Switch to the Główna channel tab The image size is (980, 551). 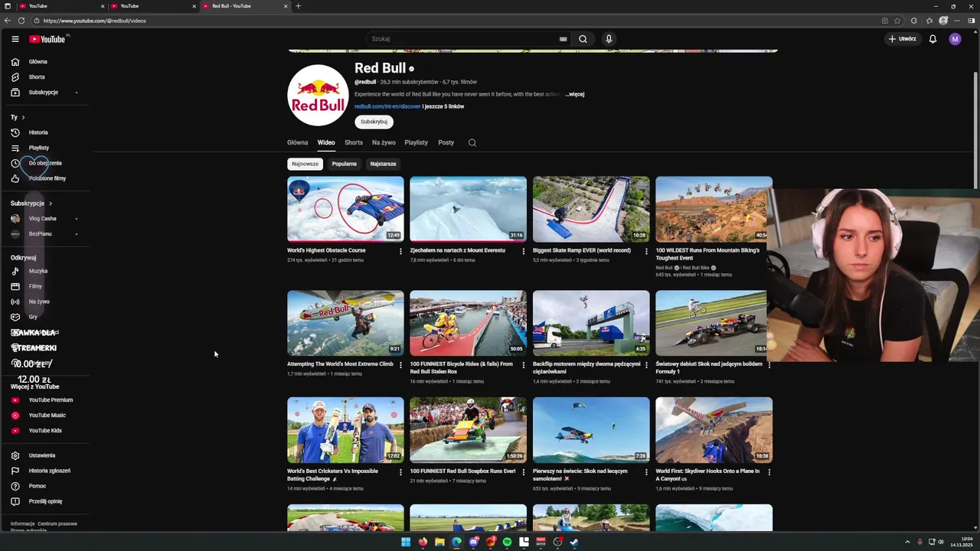point(297,142)
